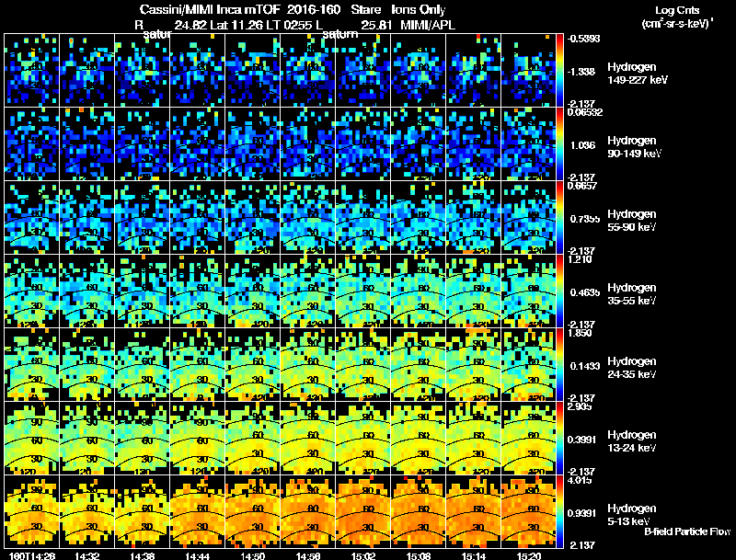
Task: Click the "-0.5393" color scale value
Action: point(583,39)
